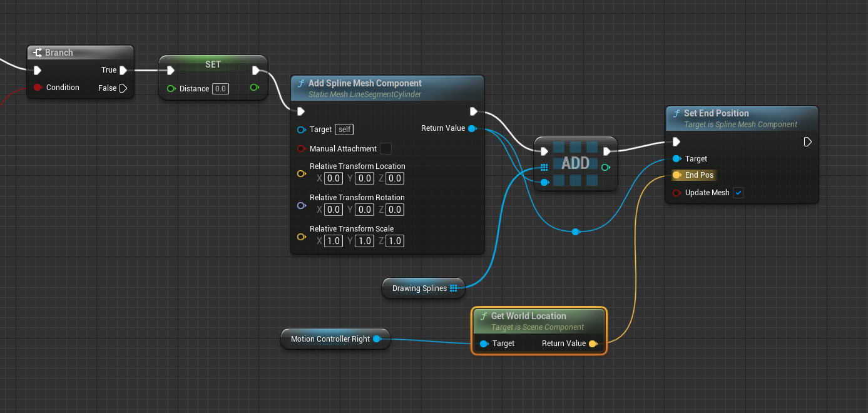The width and height of the screenshot is (868, 413).
Task: Click the array grid input pin on ADD
Action: pyautogui.click(x=544, y=168)
